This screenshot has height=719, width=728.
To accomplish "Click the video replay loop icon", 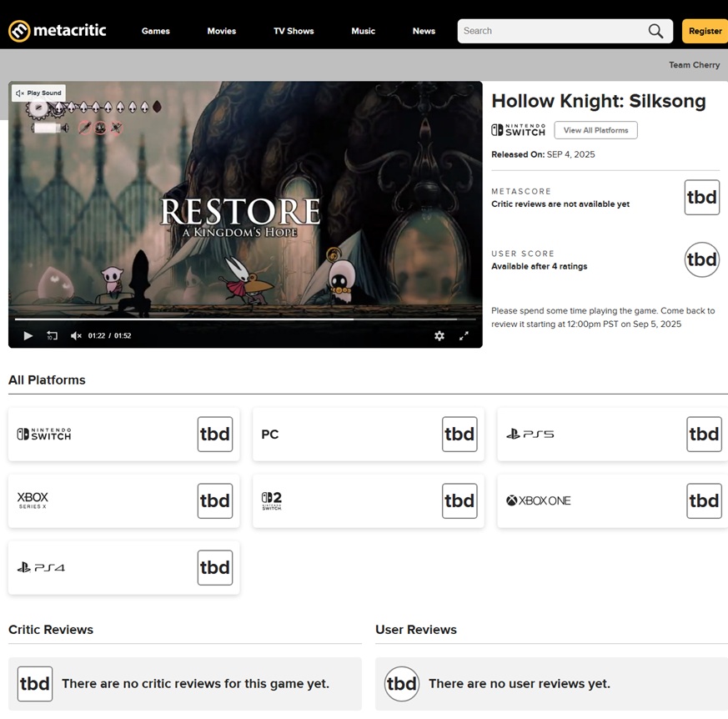I will pos(53,335).
